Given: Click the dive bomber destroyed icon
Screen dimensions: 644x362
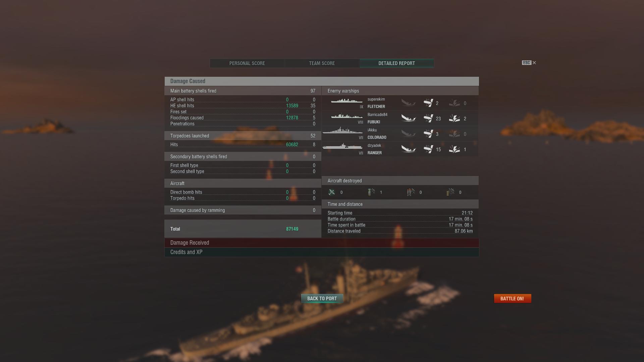Looking at the screenshot, I should coord(371,192).
